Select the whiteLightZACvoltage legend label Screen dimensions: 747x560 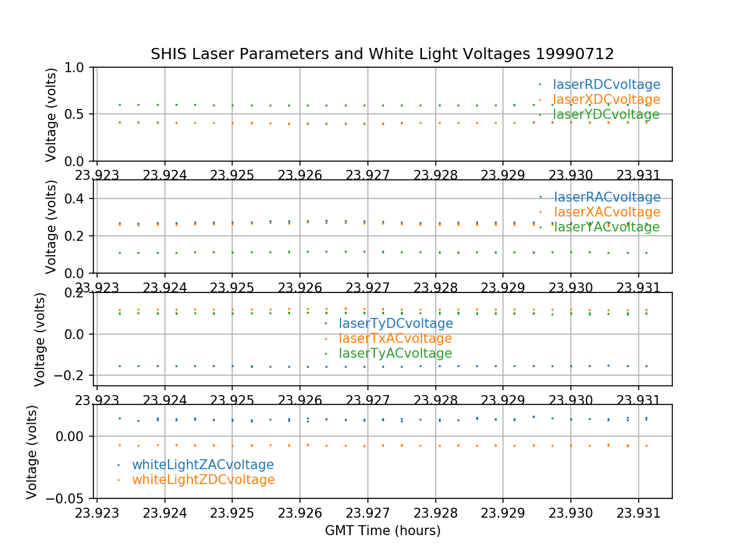tap(202, 465)
